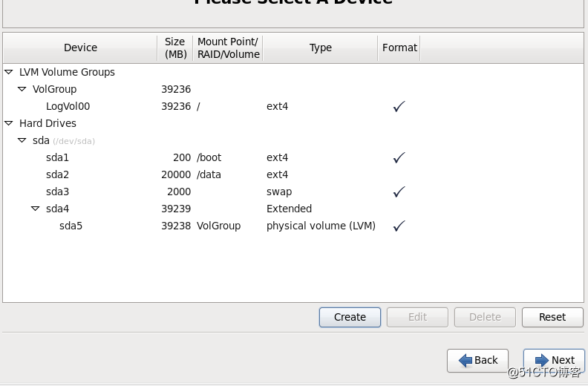Click the Type column header
The height and width of the screenshot is (386, 588).
[x=320, y=48]
